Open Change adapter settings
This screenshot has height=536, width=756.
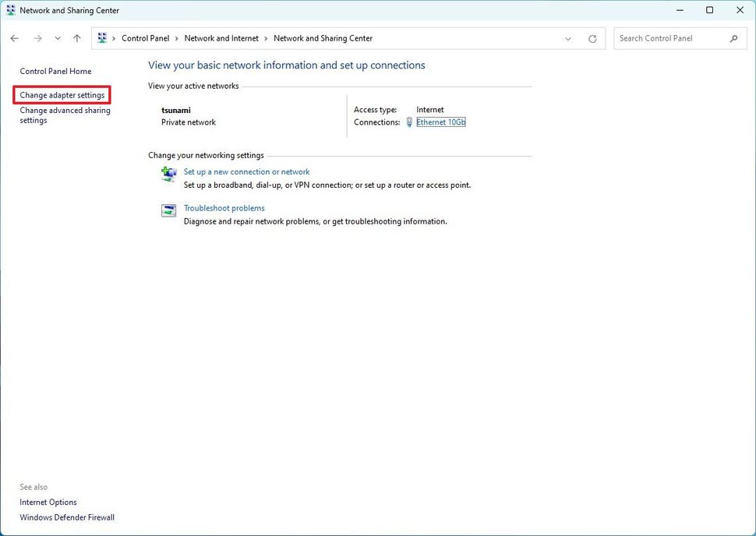pos(62,94)
